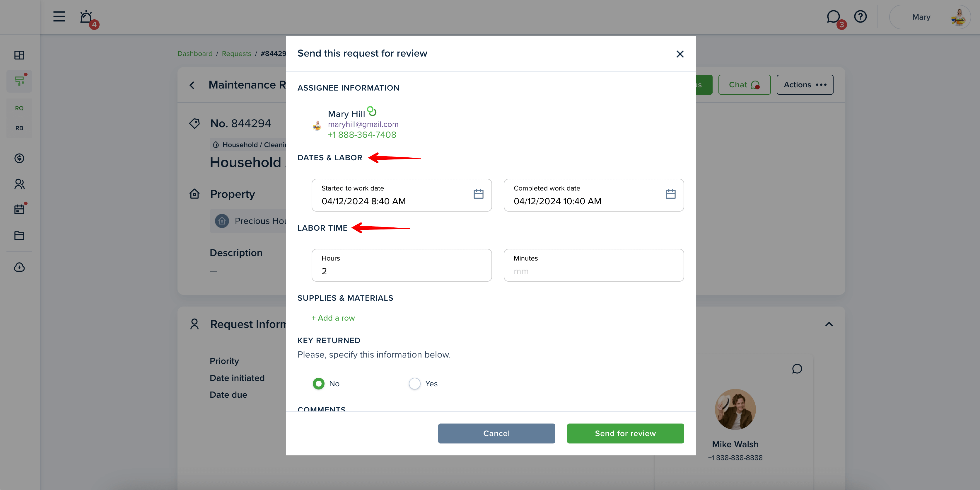Open the Actions dropdown menu
Screen dimensions: 980x490
click(x=805, y=85)
